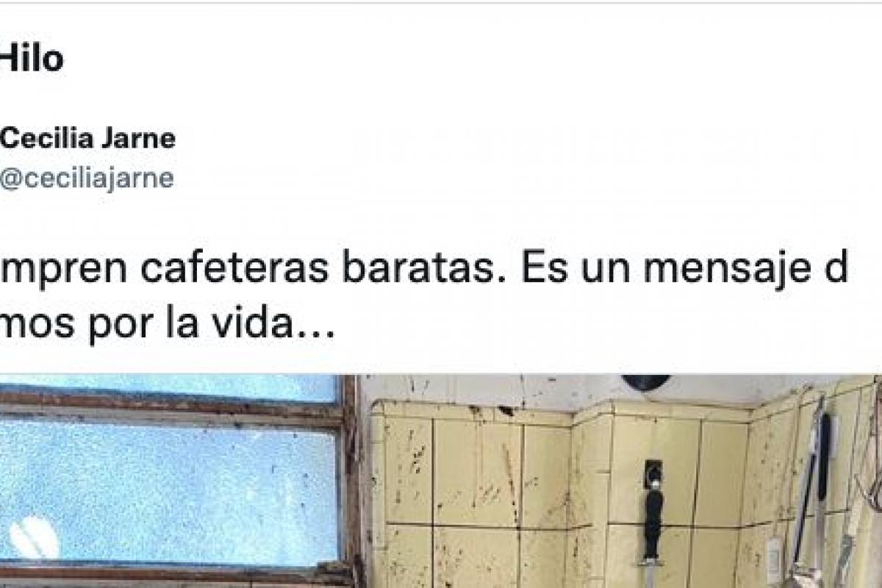Open the attached kitchen photo

click(x=441, y=481)
